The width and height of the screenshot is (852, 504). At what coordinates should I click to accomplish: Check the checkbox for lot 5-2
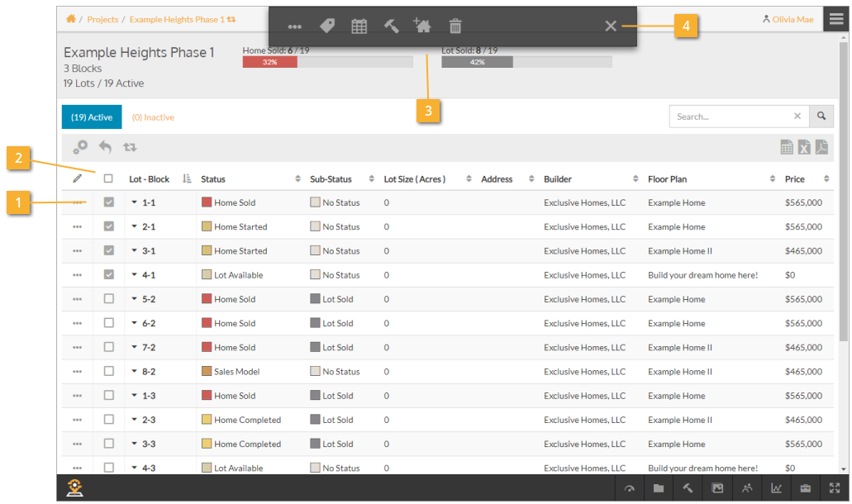[108, 299]
